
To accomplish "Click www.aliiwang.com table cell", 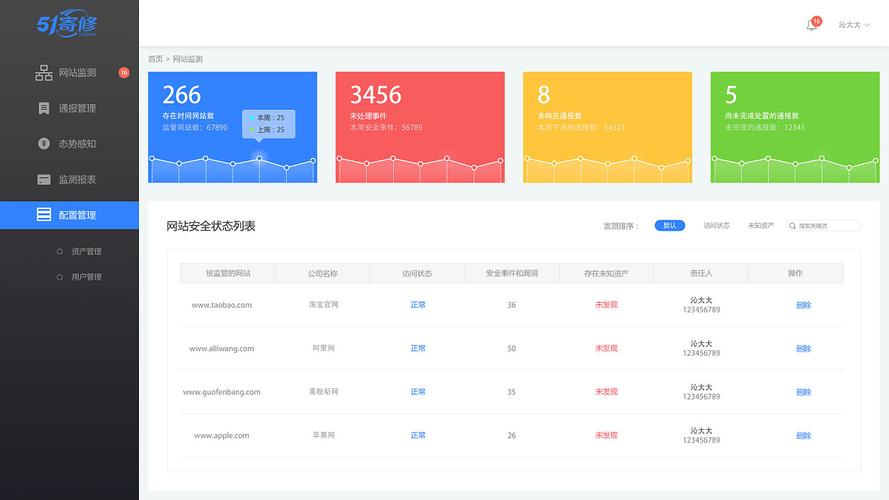I will tap(222, 349).
